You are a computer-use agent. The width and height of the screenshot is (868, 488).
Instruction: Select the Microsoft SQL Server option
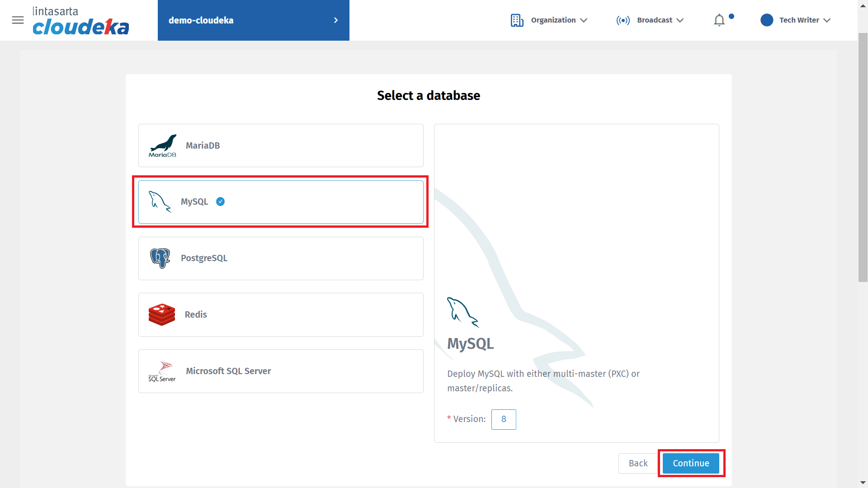pos(280,371)
